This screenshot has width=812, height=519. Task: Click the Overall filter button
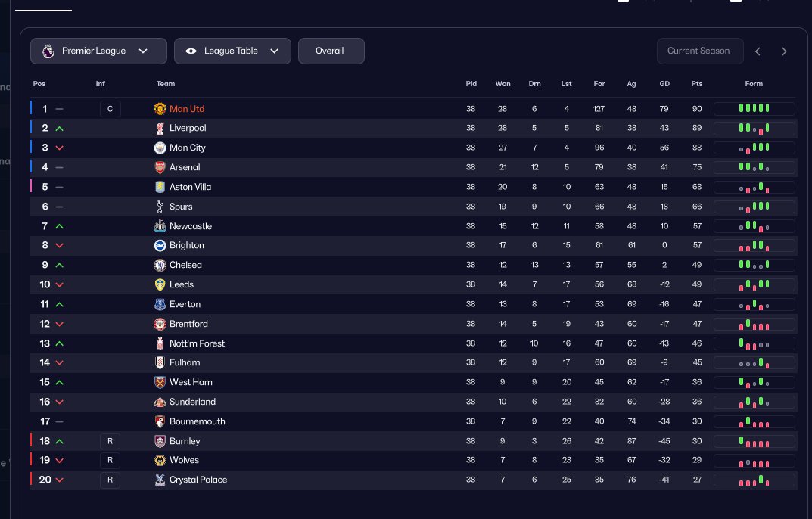331,51
